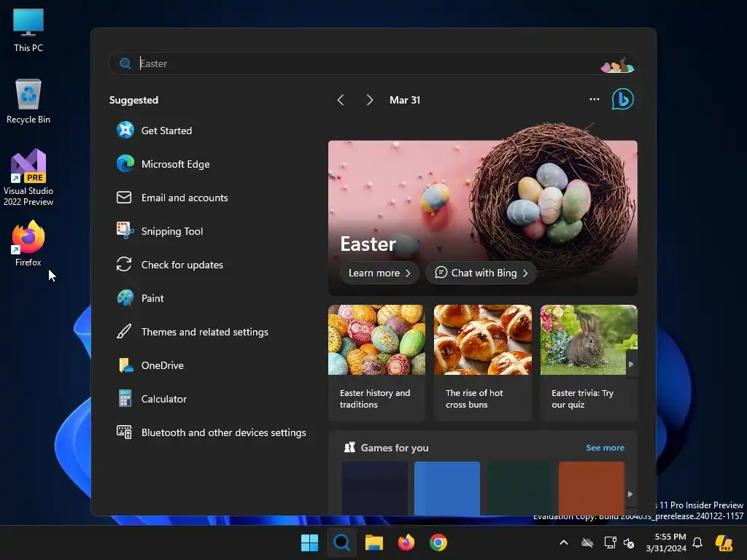Open Snipping Tool from suggestions
Screen dimensions: 747x560
[x=160, y=231]
